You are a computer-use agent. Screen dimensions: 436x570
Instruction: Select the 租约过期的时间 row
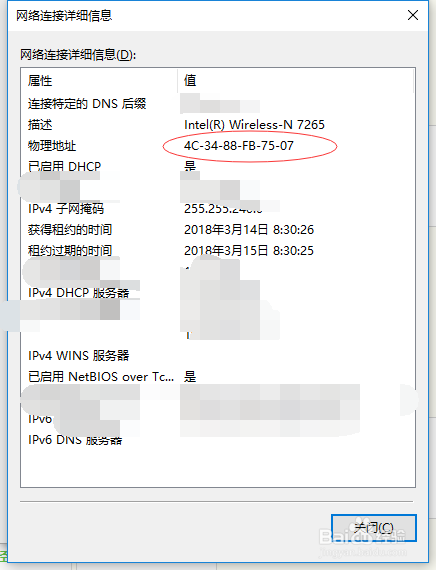point(217,250)
